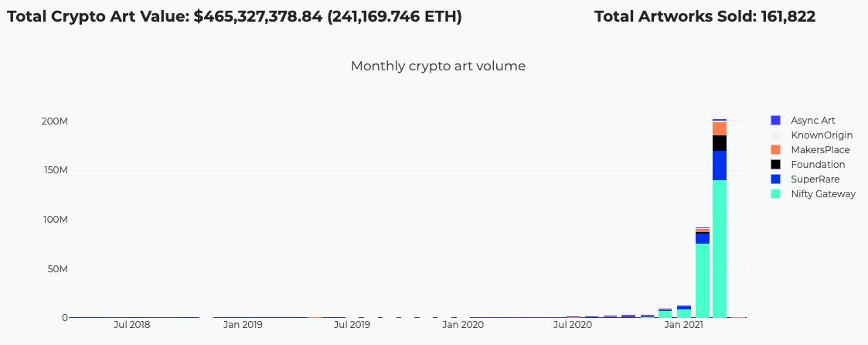Hide the SuperRare series via its label

815,179
